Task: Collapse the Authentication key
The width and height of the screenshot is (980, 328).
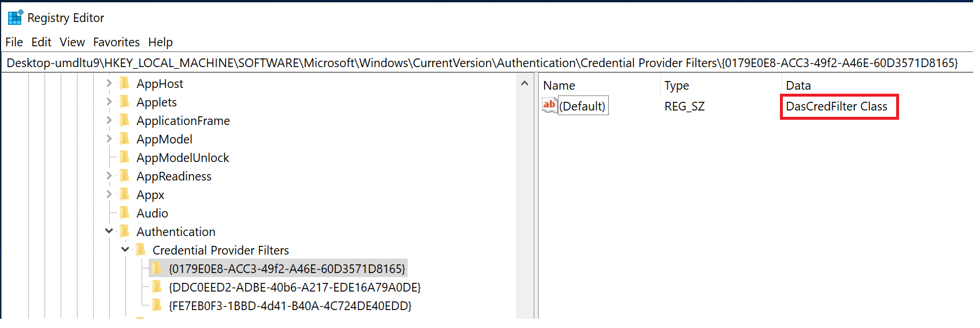Action: (109, 231)
